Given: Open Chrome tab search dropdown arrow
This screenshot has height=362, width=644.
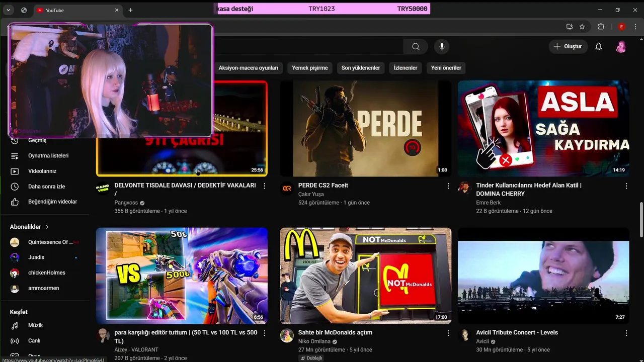Looking at the screenshot, I should click(x=8, y=10).
